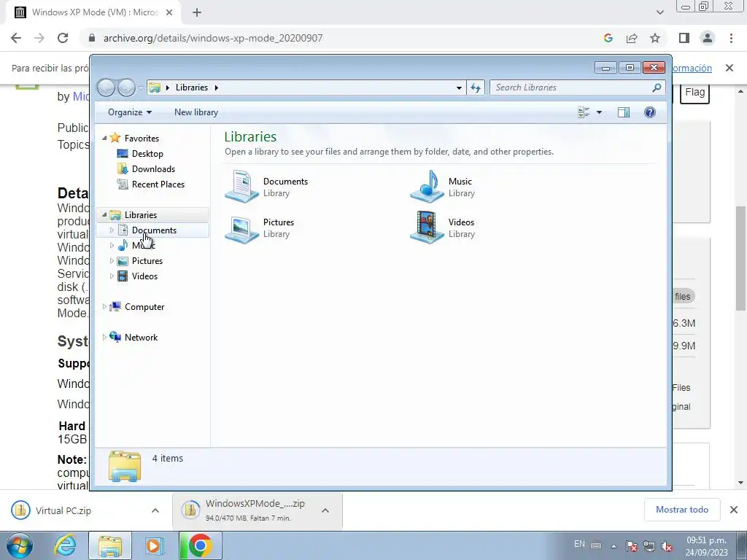Viewport: 747px width, 560px height.
Task: Select Documents in the navigation tree
Action: (x=152, y=230)
